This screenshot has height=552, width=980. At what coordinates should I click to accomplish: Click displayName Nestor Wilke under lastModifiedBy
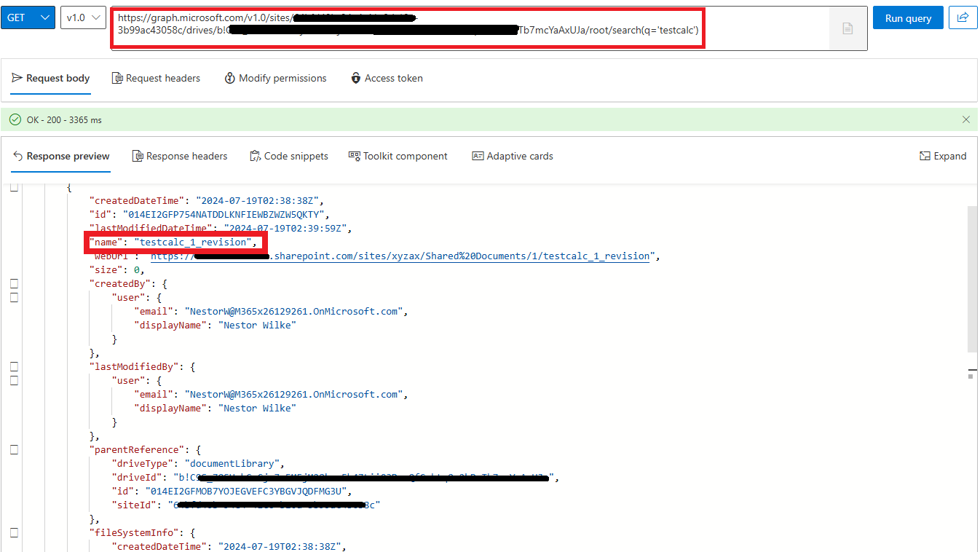258,408
